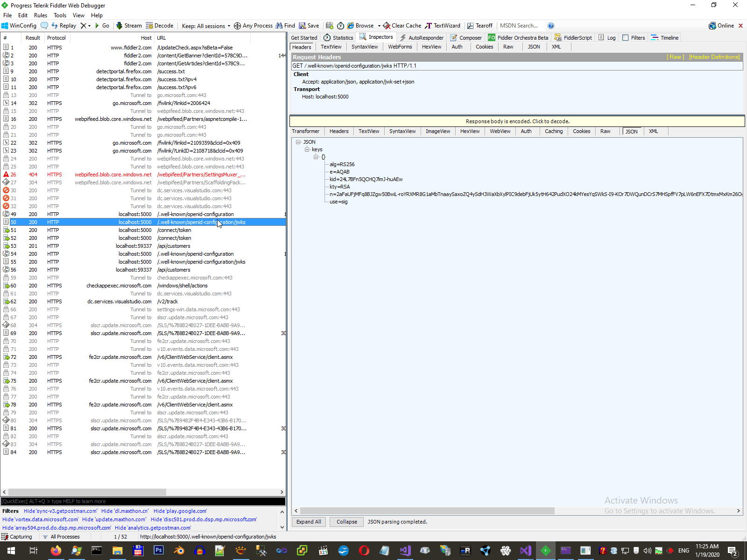Collapse the keys node in JSON tree
The width and height of the screenshot is (747, 560).
tap(307, 149)
